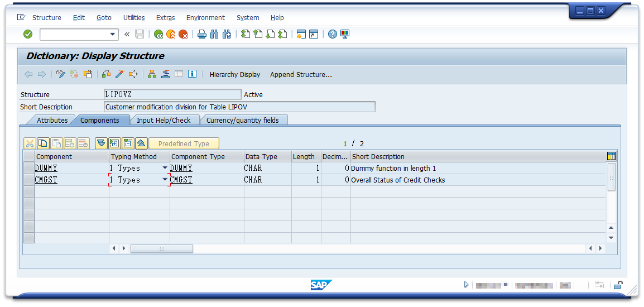This screenshot has width=644, height=307.
Task: Click the Create New Session icon
Action: point(301,34)
